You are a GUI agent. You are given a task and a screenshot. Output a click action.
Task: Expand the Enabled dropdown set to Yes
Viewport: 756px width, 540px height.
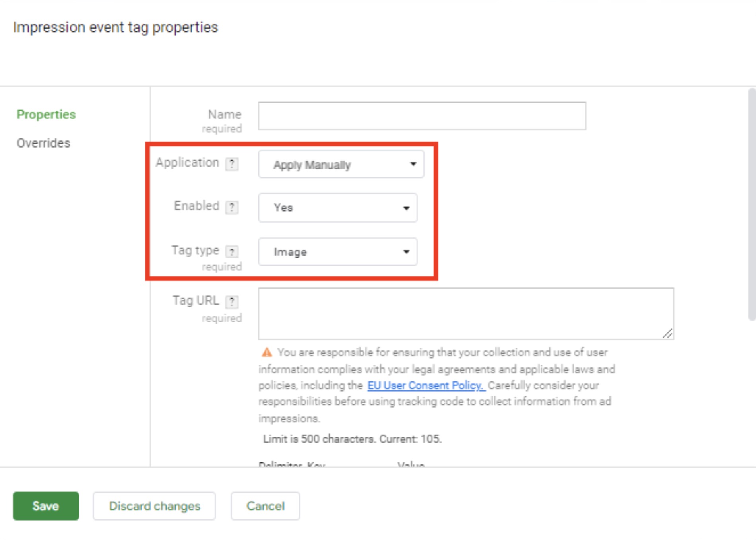(x=337, y=208)
